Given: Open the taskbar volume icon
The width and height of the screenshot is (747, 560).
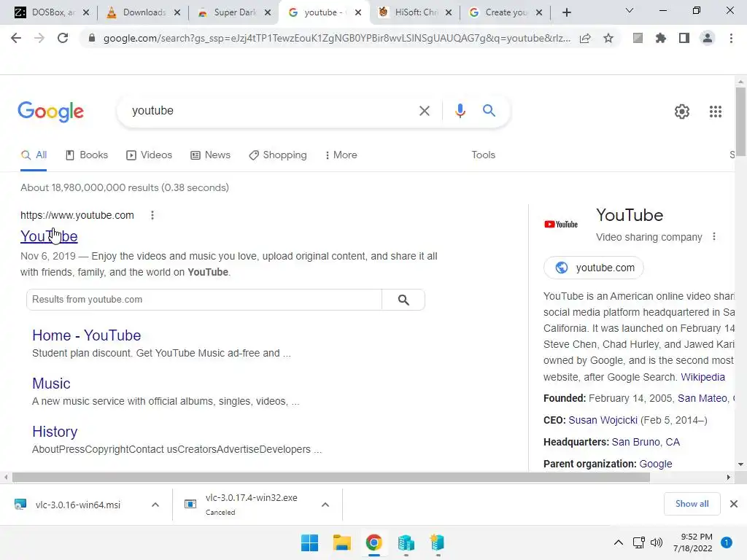Looking at the screenshot, I should tap(657, 542).
